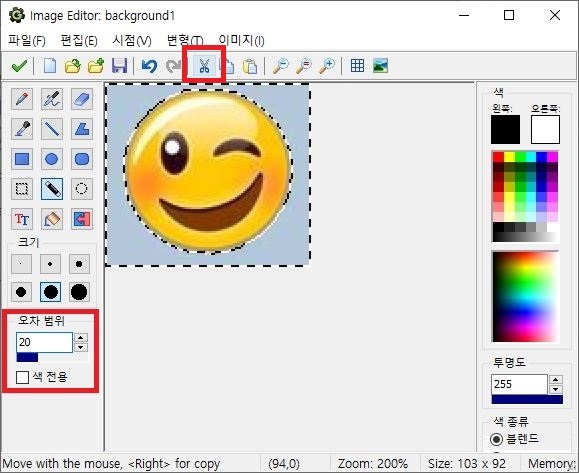The image size is (579, 473).
Task: Pick the smallest brush size dot
Action: pos(21,264)
